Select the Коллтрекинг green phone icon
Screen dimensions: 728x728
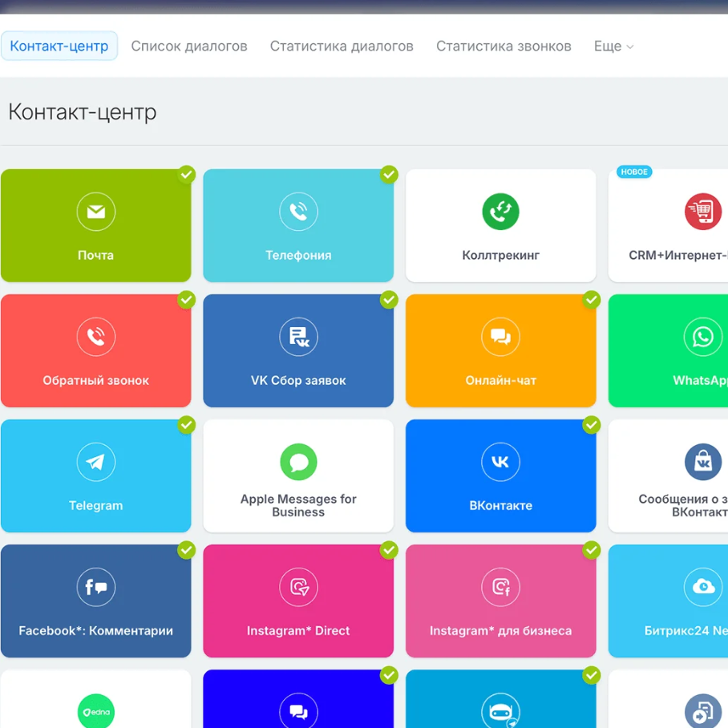(500, 212)
